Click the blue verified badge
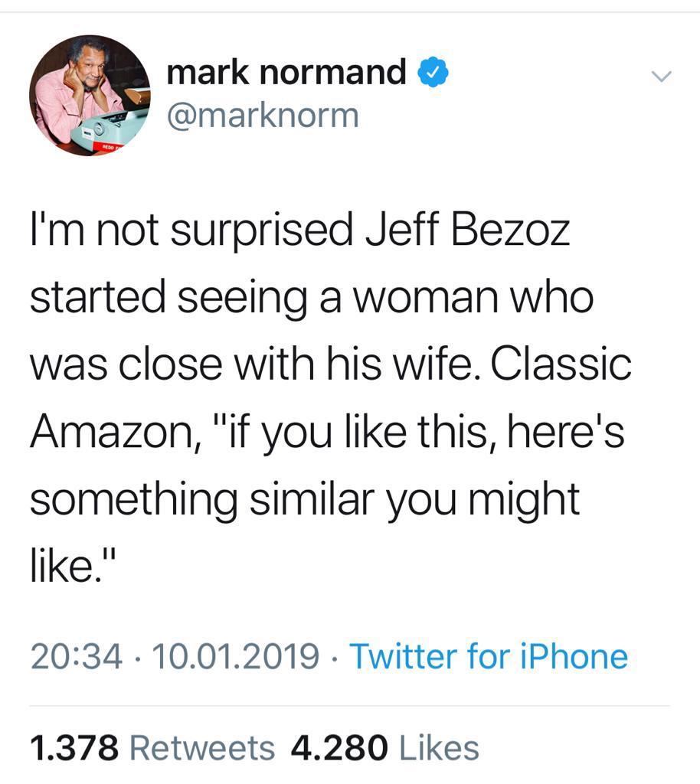This screenshot has height=784, width=700. [433, 73]
